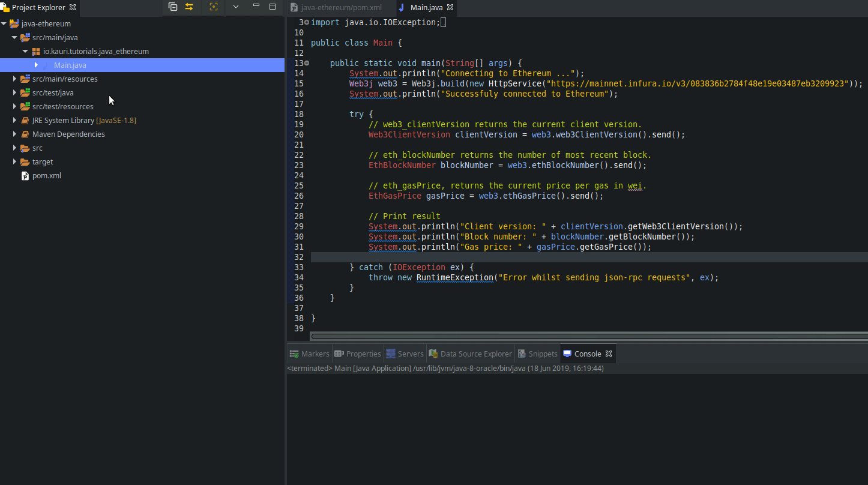Click the pom.xml file icon
This screenshot has height=485, width=868.
25,176
